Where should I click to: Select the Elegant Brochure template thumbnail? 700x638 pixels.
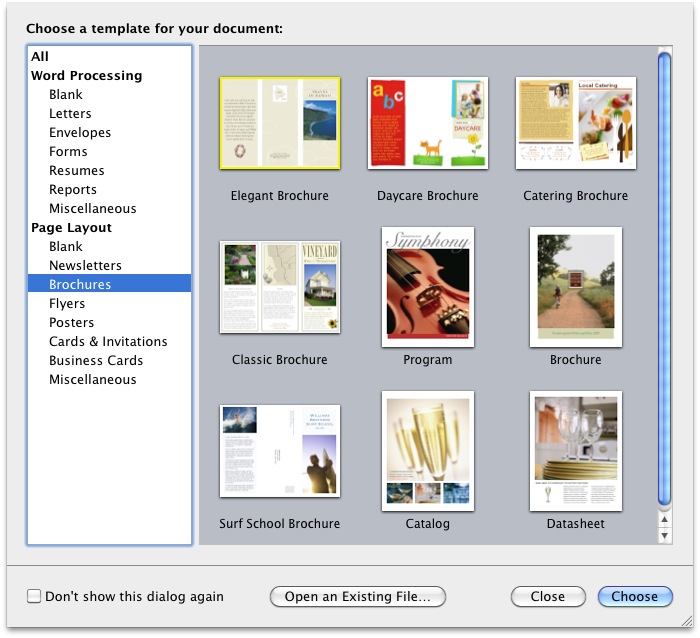tap(280, 123)
